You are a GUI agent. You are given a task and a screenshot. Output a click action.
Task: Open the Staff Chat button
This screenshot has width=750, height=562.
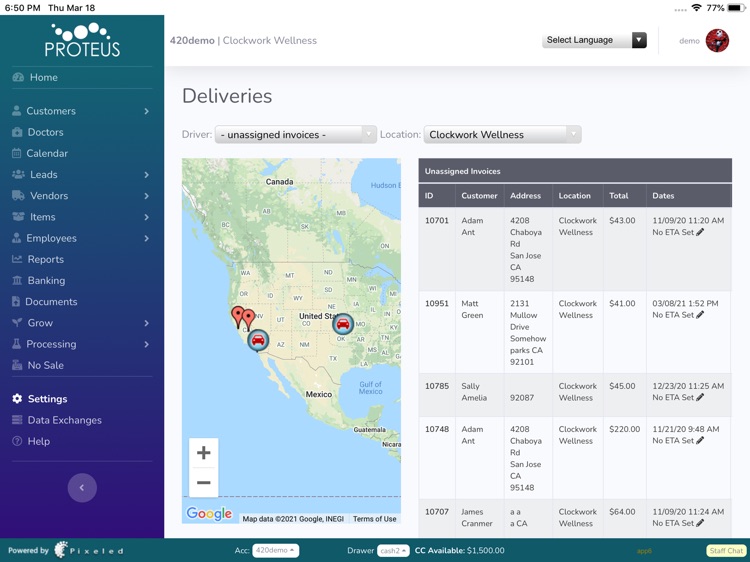pyautogui.click(x=725, y=551)
